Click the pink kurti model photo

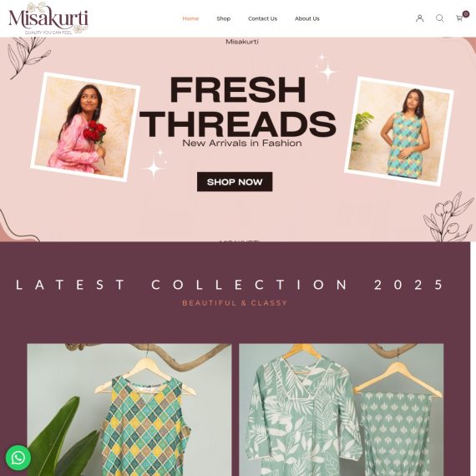85,127
